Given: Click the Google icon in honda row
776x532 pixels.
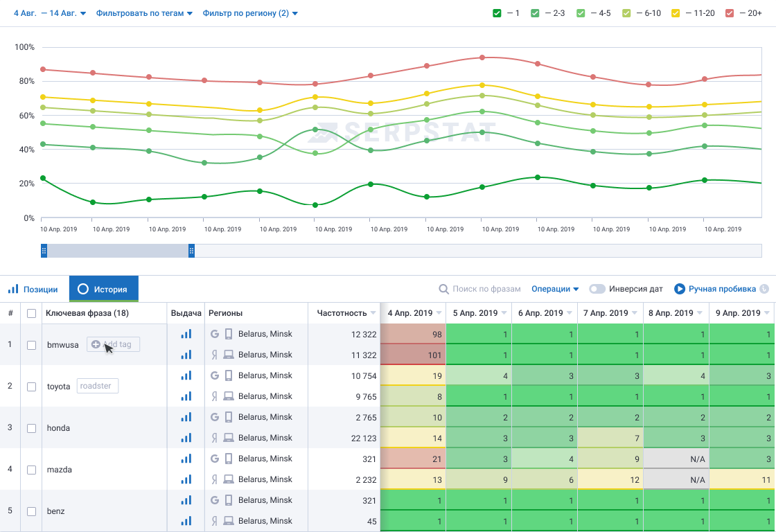Looking at the screenshot, I should click(x=215, y=417).
